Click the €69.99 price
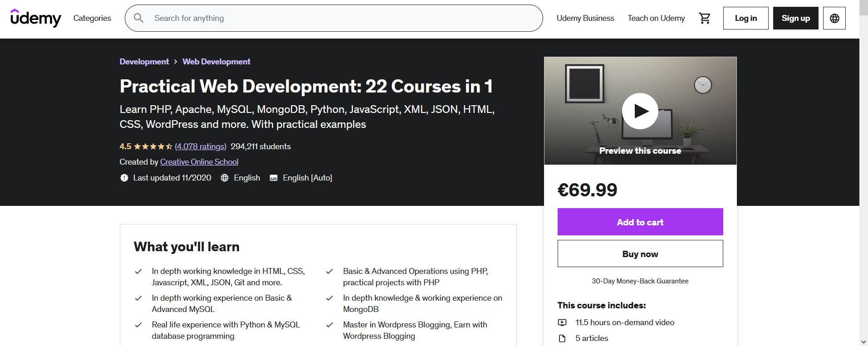The image size is (868, 346). (x=587, y=190)
